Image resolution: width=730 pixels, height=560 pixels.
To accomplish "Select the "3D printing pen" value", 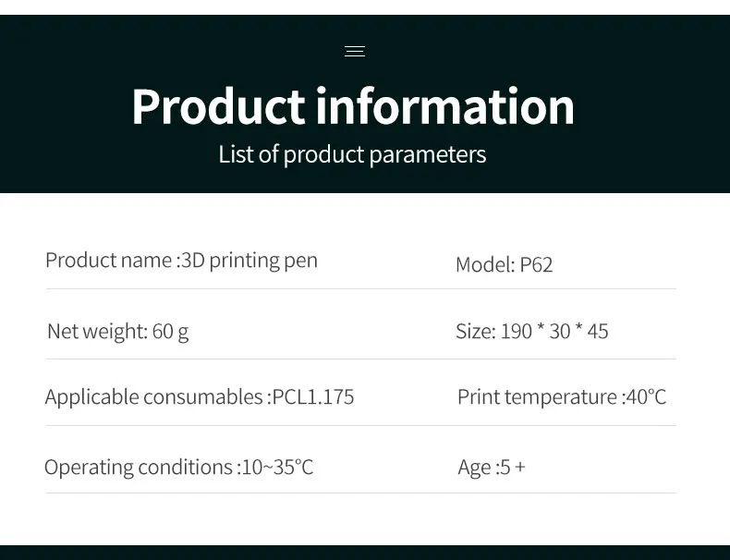I will tap(249, 261).
